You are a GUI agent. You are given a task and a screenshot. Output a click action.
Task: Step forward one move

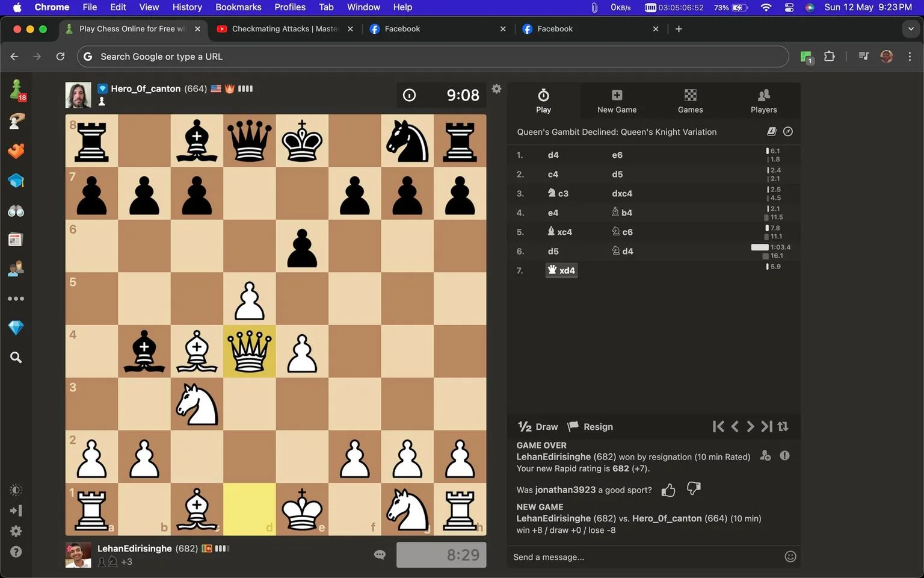point(750,426)
